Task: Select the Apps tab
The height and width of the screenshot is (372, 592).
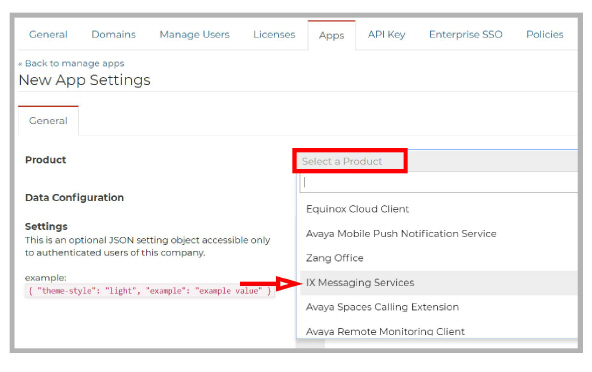Action: coord(331,35)
